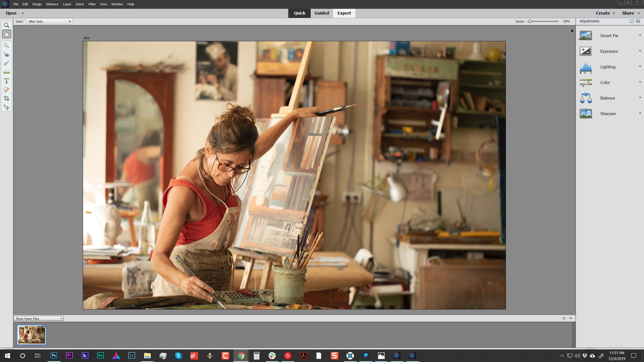Click the Color adjustment icon

click(586, 82)
